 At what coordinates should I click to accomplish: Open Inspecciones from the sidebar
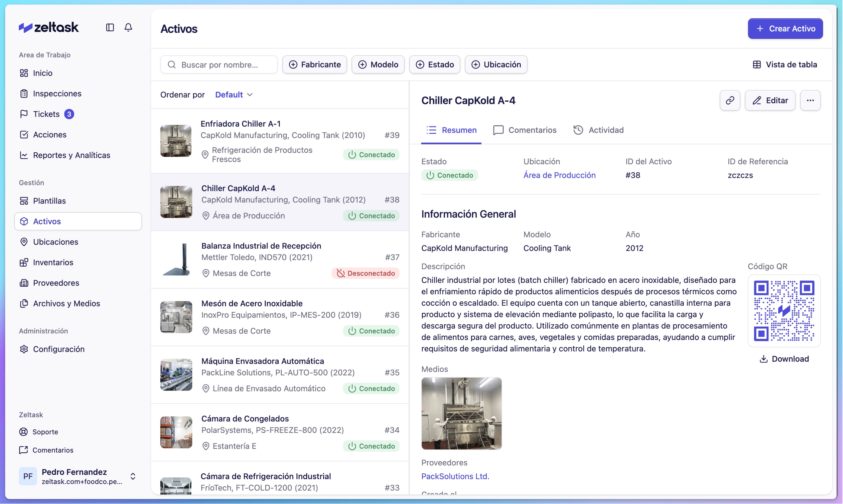coord(57,93)
